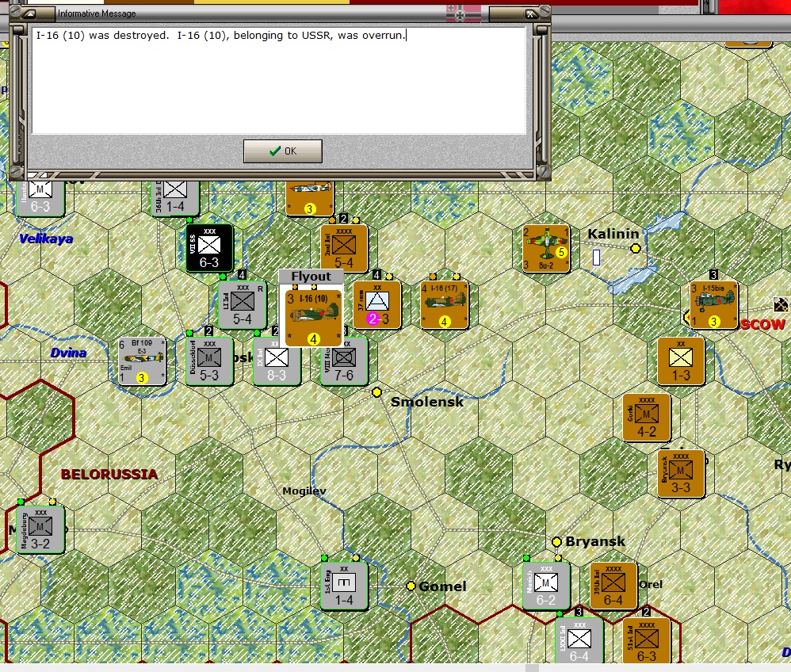Click the Bryansk city marker
Screen dimensions: 791x672
point(557,542)
